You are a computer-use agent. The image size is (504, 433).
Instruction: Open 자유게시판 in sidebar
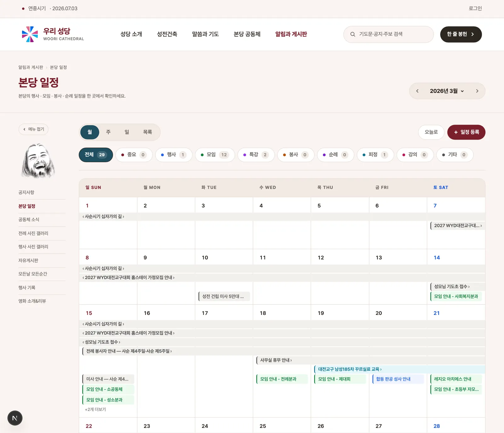(x=28, y=260)
